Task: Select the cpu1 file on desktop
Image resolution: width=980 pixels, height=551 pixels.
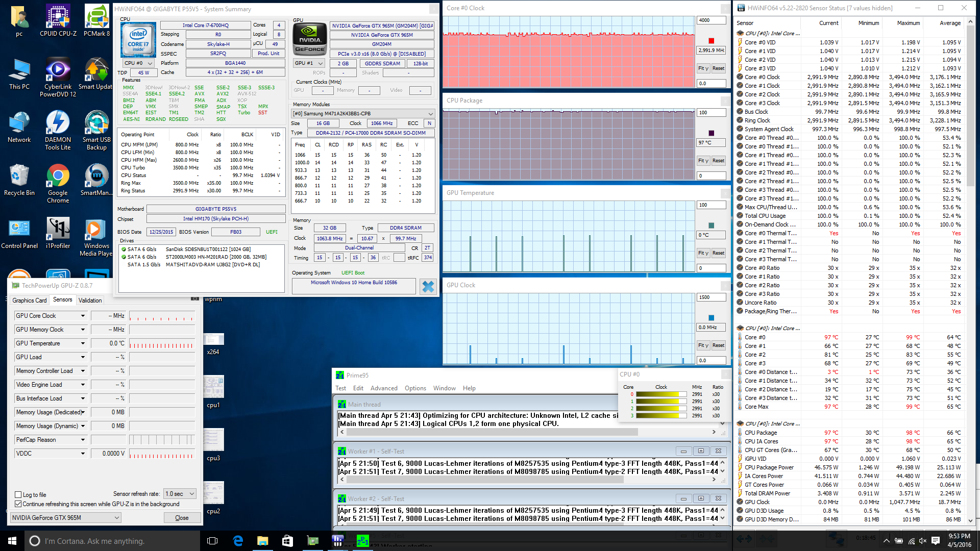Action: point(213,392)
